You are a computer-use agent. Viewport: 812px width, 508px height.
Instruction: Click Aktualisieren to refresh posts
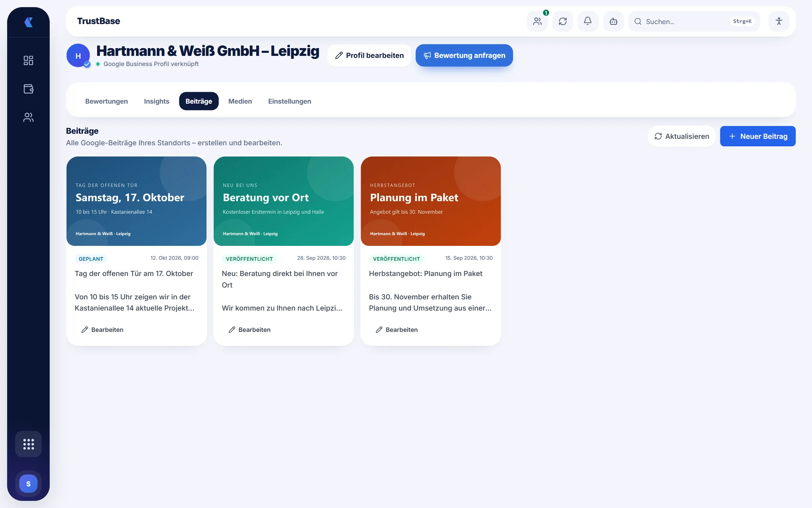682,136
